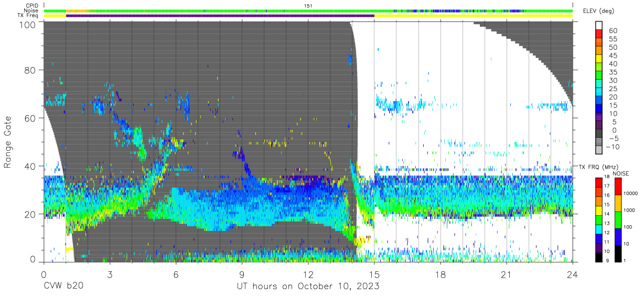
Task: Click the "24" tick on the UT hours axis
Action: [x=573, y=274]
